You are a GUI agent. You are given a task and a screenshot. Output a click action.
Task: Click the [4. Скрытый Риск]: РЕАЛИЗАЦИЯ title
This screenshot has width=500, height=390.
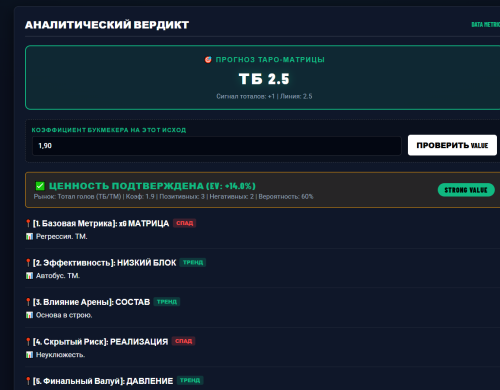[x=100, y=342]
